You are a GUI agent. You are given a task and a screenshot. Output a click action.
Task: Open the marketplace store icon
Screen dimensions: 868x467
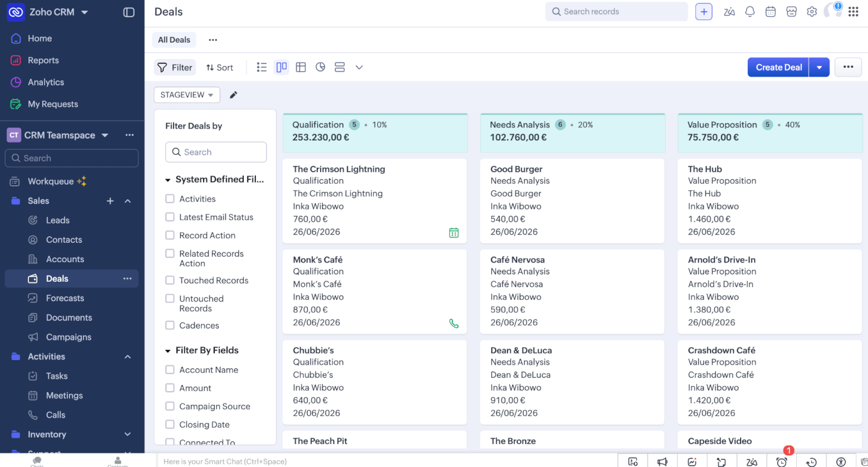(791, 12)
